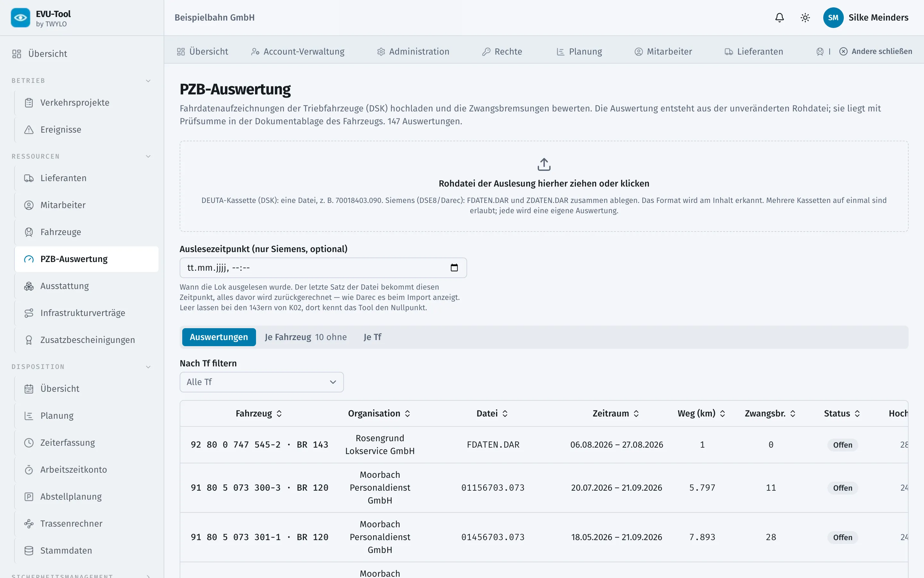Go to Fahrzeuge in sidebar
The image size is (924, 578).
click(x=86, y=232)
